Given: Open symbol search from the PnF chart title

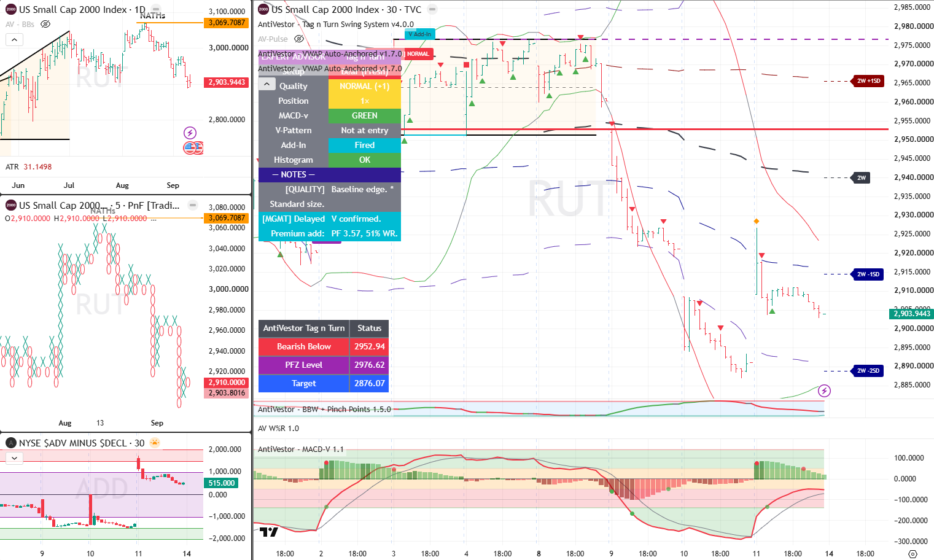Looking at the screenshot, I should coord(99,206).
